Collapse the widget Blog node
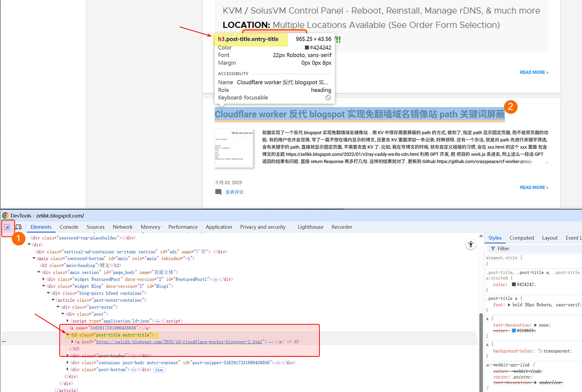Image resolution: width=582 pixels, height=392 pixels. tap(44, 286)
